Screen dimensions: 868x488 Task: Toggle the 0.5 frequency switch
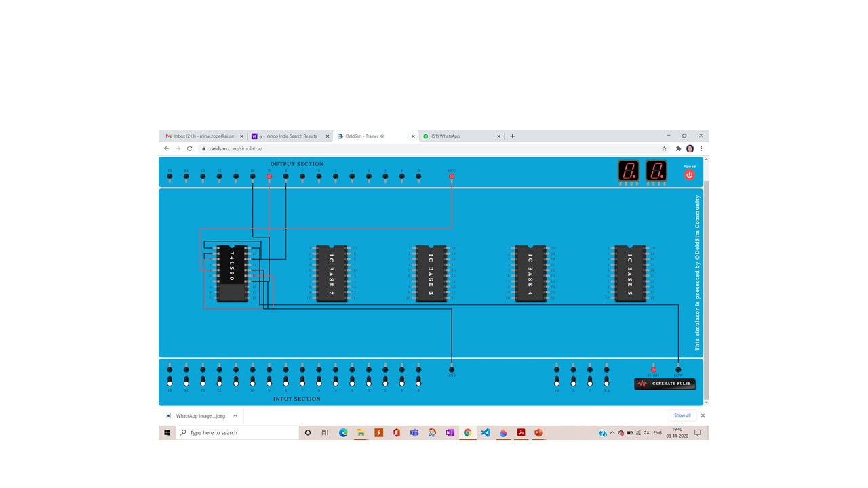606,382
